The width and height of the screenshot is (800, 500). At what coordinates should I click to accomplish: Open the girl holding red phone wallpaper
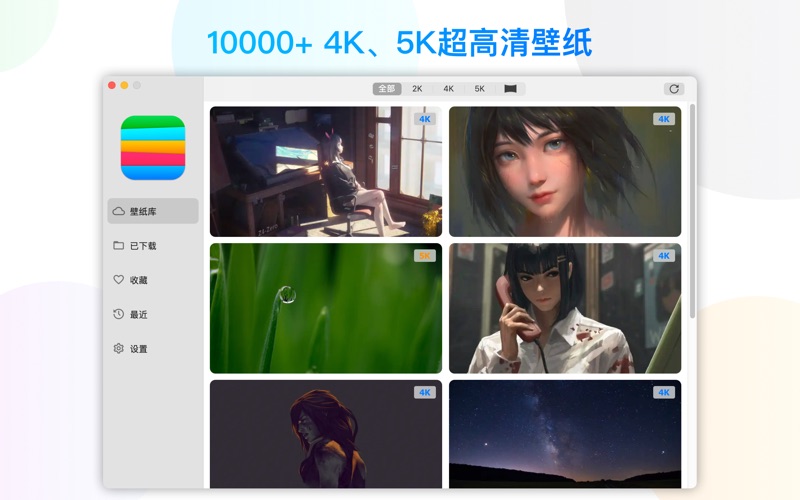tap(565, 308)
